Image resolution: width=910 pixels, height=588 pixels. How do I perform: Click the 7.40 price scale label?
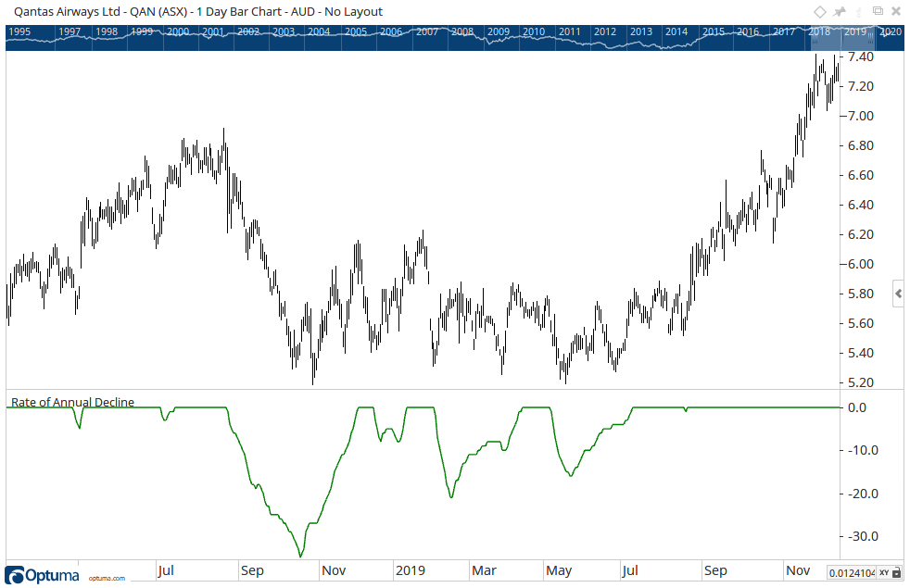[861, 56]
